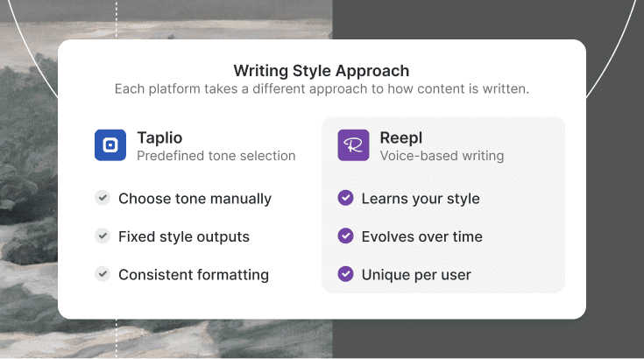Click Consistent formatting text
The image size is (644, 359).
(x=194, y=274)
